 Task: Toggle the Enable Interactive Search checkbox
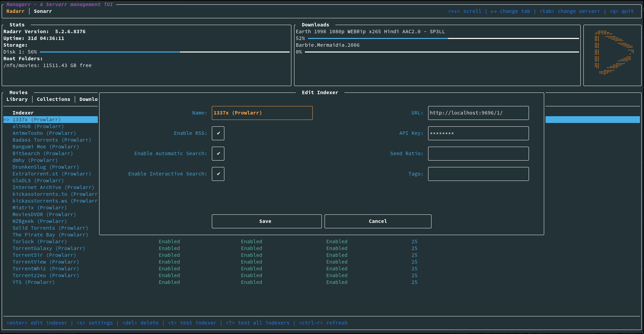[218, 174]
